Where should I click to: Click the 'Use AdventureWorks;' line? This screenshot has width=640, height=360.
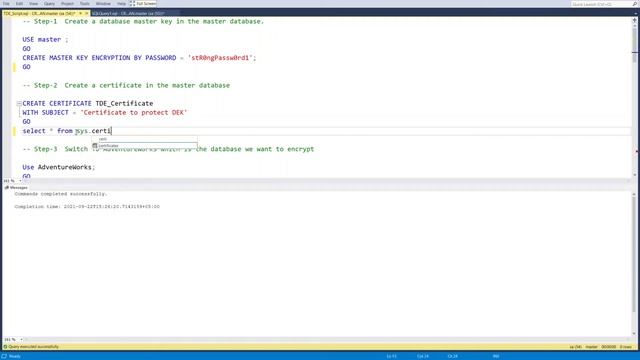click(x=58, y=167)
